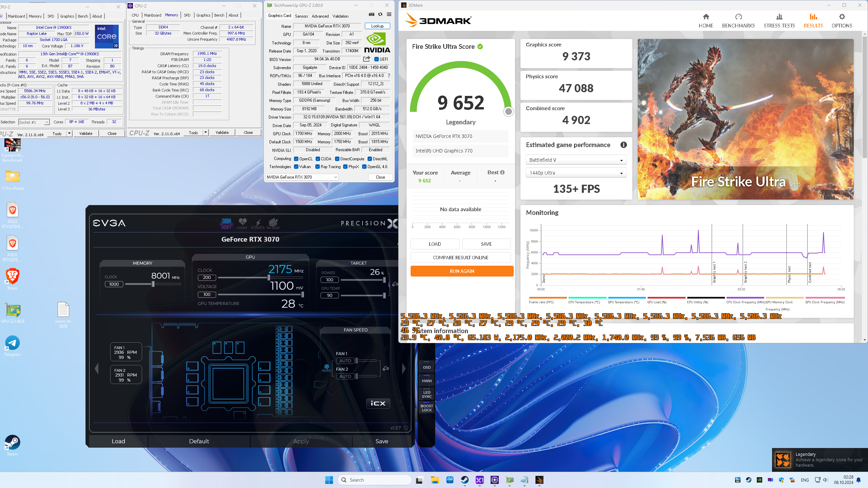
Task: Select VGA1 icon in EVGA Precision
Action: tap(226, 224)
